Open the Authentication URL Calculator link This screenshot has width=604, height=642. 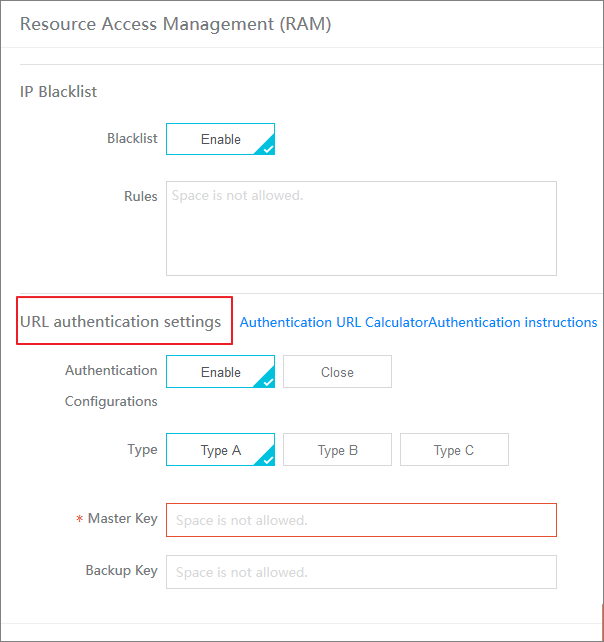pyautogui.click(x=334, y=323)
